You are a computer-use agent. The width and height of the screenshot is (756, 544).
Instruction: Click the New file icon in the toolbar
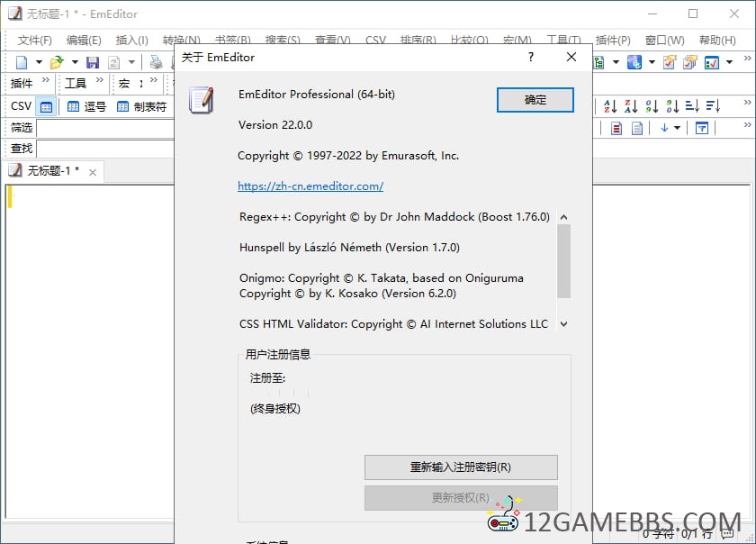[22, 62]
